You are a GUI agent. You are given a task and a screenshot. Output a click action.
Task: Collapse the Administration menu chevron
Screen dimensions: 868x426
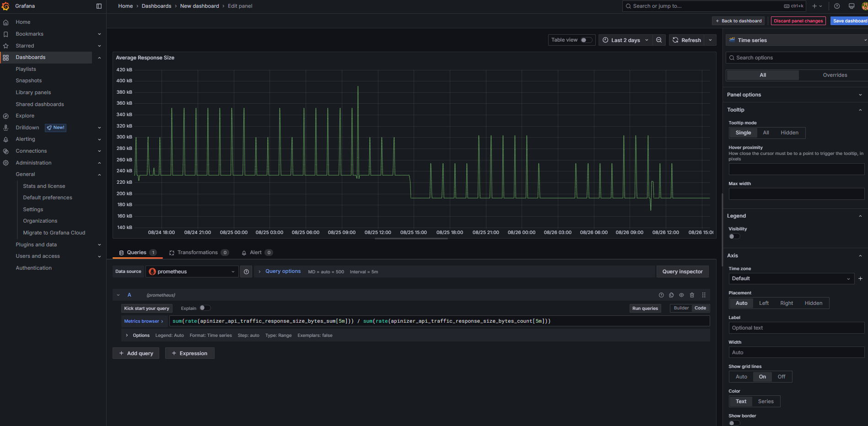(x=99, y=163)
